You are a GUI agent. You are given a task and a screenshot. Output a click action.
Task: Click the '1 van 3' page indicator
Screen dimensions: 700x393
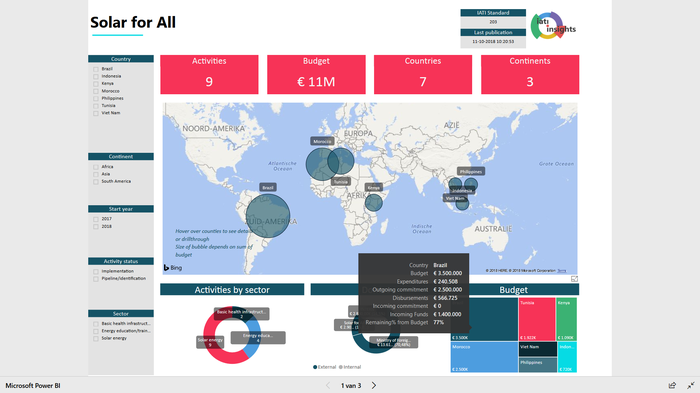(351, 385)
